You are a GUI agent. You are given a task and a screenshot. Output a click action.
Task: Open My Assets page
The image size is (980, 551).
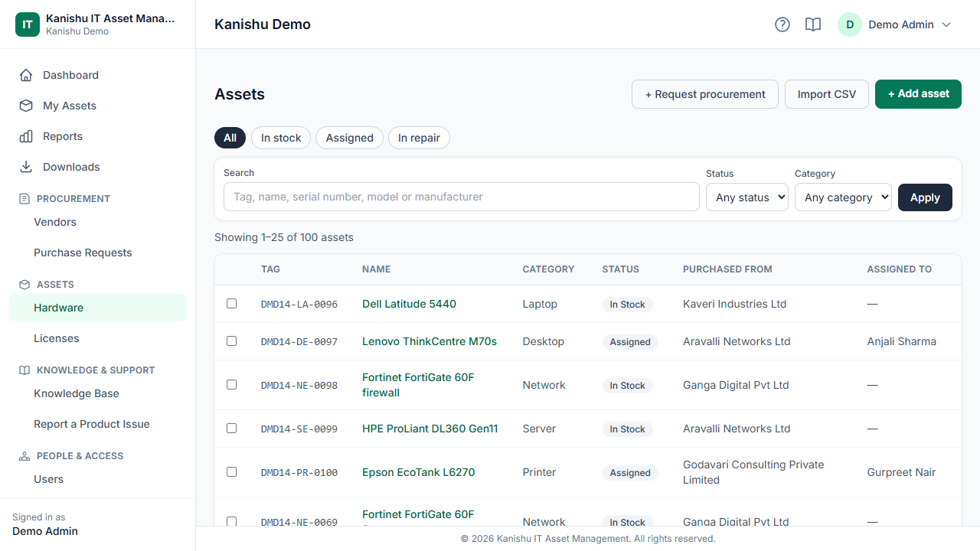point(97,106)
